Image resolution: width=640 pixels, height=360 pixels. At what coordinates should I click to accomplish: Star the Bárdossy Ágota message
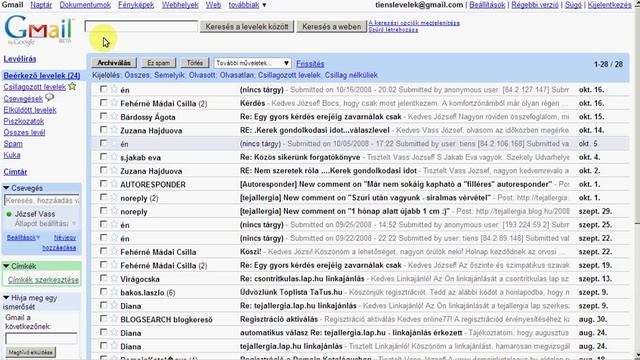114,116
